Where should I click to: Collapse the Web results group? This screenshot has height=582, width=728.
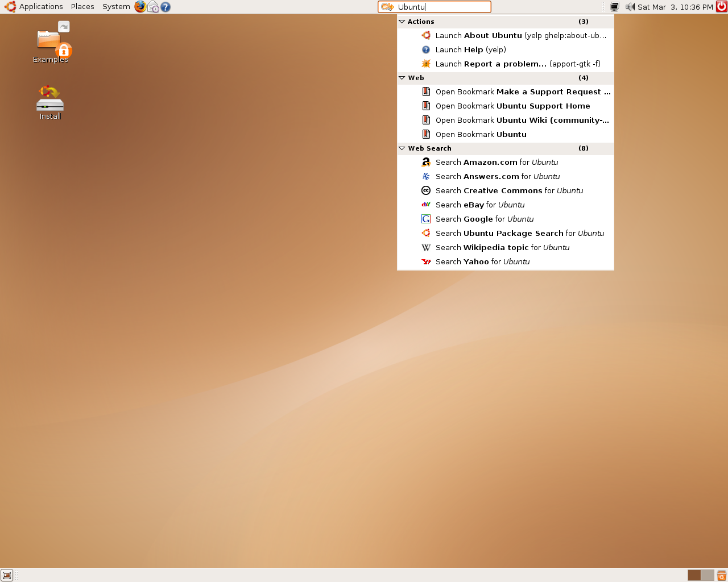(402, 78)
